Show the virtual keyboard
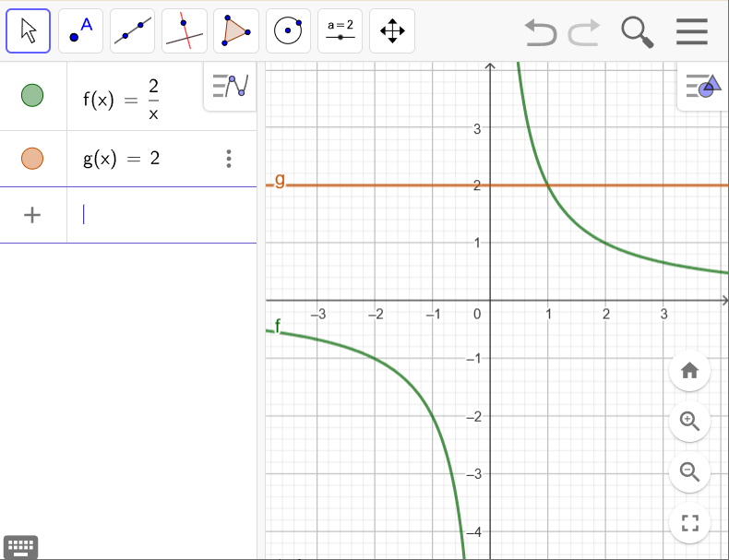This screenshot has width=729, height=560. (x=19, y=546)
